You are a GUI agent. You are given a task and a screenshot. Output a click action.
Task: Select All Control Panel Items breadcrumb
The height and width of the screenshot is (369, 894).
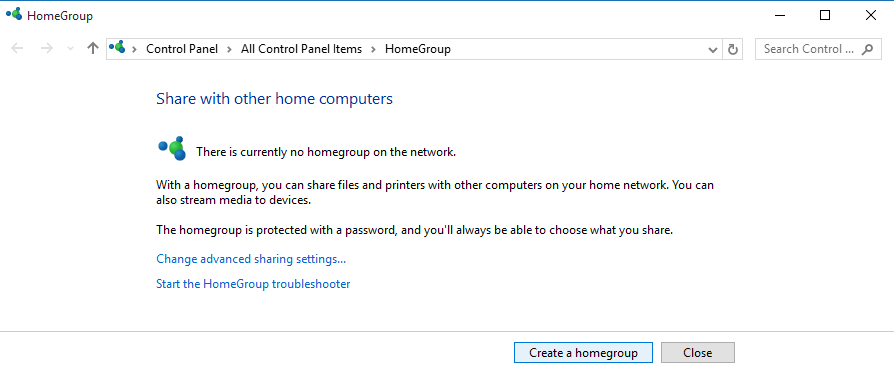pos(301,49)
